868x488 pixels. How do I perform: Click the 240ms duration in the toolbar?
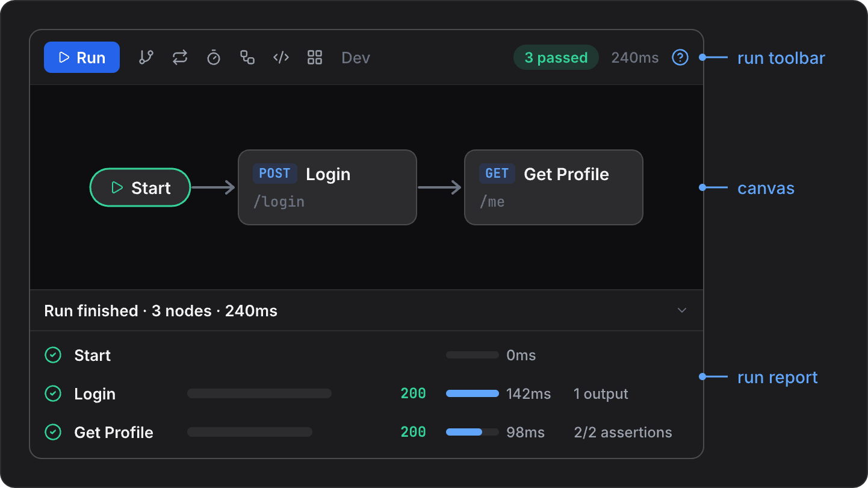click(x=635, y=58)
